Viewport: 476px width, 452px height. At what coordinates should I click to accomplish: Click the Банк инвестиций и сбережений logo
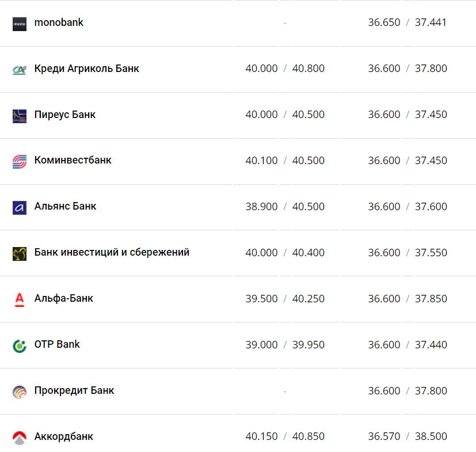20,253
